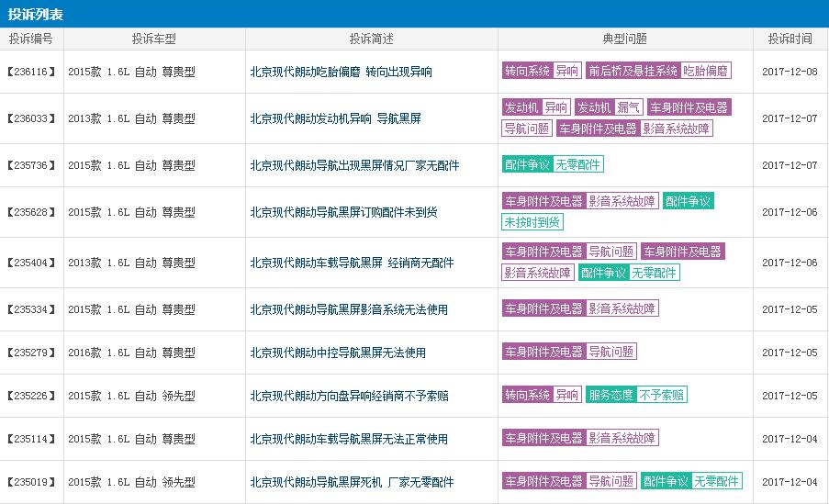This screenshot has height=504, width=829.
Task: Select complaint number 【236033】
Action: [32, 118]
